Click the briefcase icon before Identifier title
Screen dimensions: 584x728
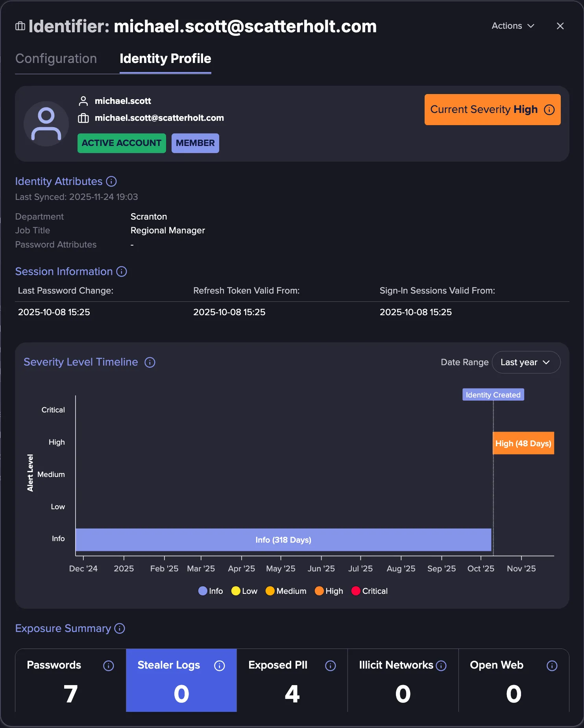[20, 26]
